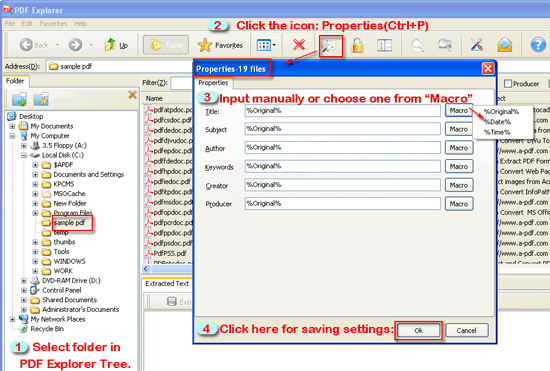550x371 pixels.
Task: Close the Folder pane with the X
Action: coord(132,94)
